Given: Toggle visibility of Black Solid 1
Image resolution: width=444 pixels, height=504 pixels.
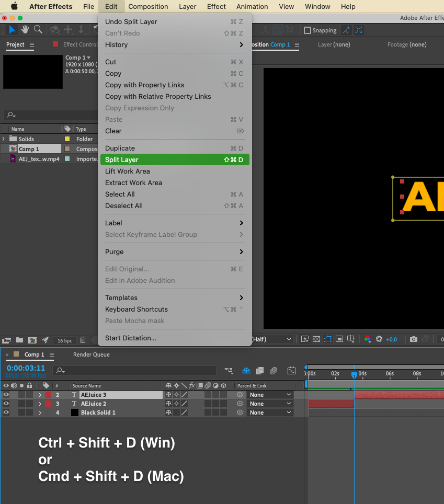Looking at the screenshot, I should pyautogui.click(x=6, y=413).
